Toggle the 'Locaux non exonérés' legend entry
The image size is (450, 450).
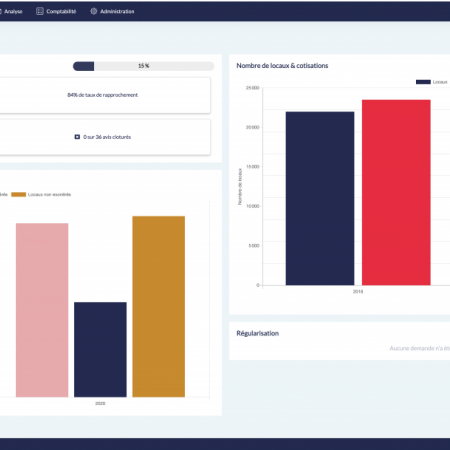[x=41, y=194]
